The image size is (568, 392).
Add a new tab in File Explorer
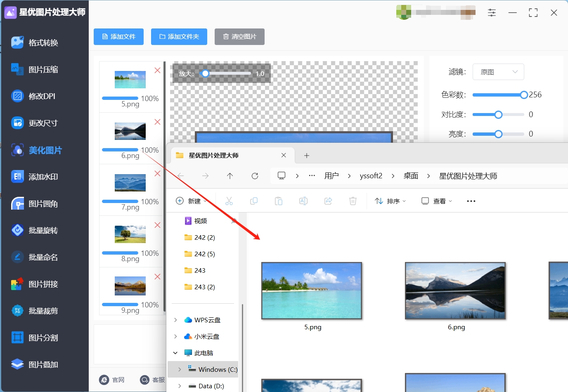click(x=306, y=156)
